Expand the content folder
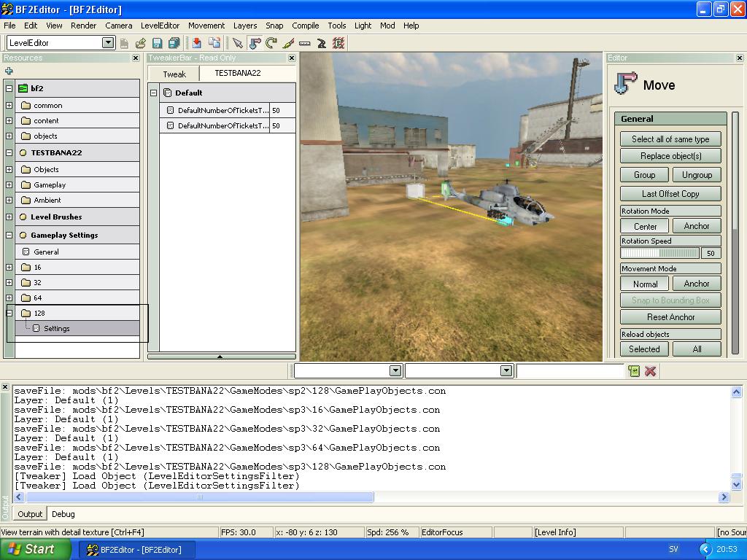Screen dimensions: 747x560 point(9,120)
